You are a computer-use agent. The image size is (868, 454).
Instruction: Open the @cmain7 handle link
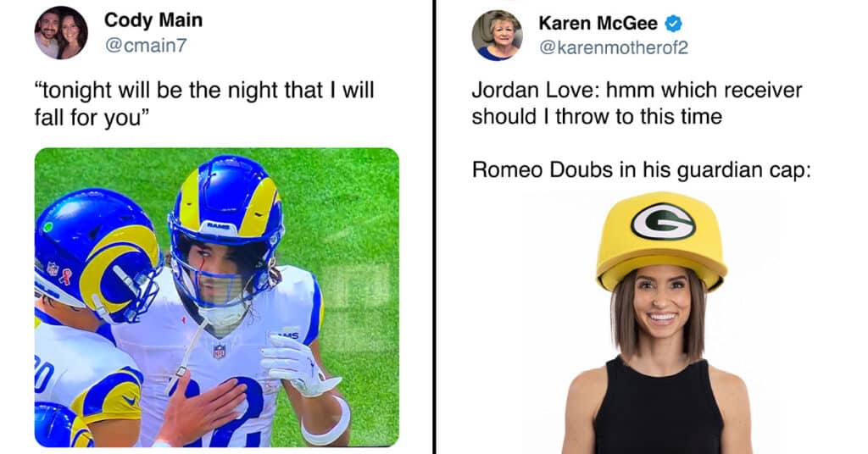(146, 46)
